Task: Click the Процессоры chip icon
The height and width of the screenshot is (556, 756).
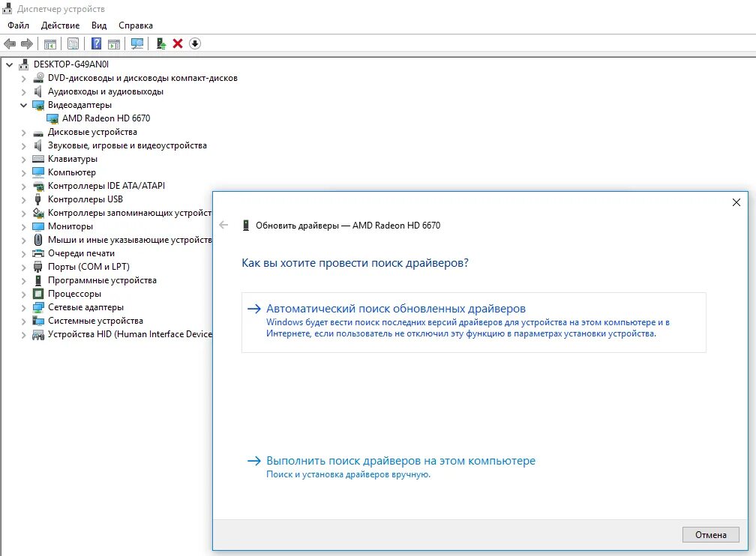Action: coord(38,294)
